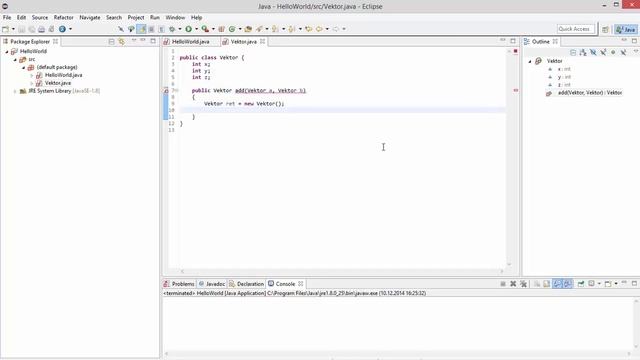Collapse All in Outline toolbar

coord(573,52)
